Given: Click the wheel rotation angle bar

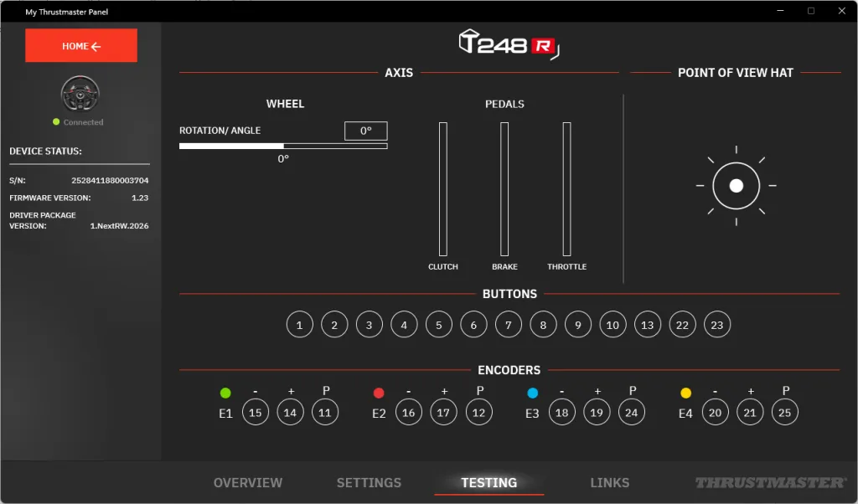Looking at the screenshot, I should click(x=283, y=146).
